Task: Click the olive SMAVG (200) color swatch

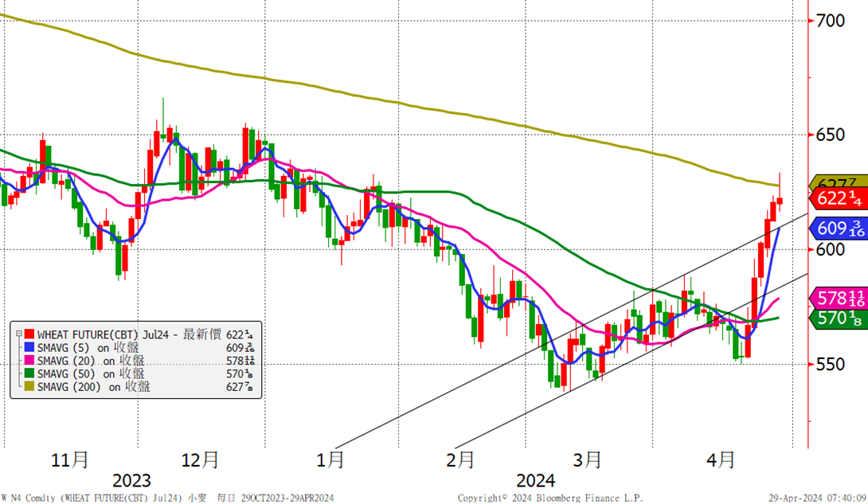Action: [x=29, y=387]
